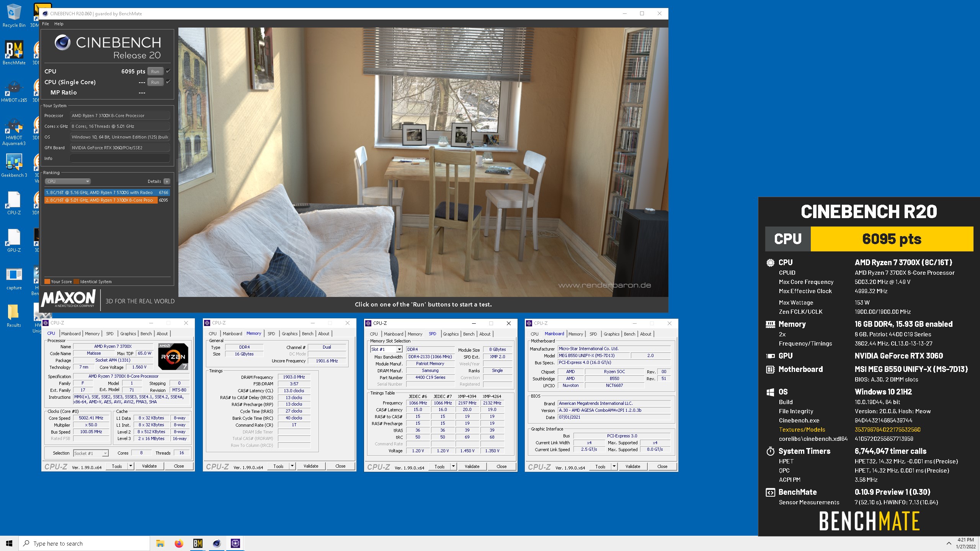Click Validate in SPD CPU-Z window
Viewport: 980px width, 551px height.
pos(472,466)
